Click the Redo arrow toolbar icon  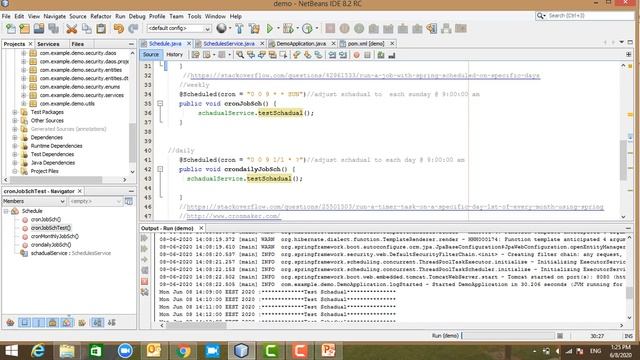(133, 29)
